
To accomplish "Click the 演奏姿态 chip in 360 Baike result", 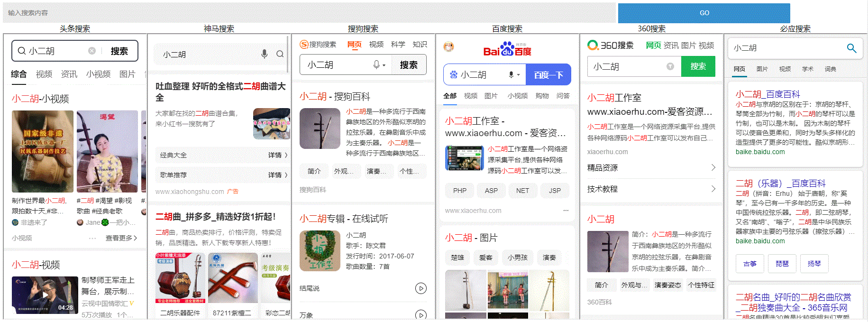I will [667, 285].
